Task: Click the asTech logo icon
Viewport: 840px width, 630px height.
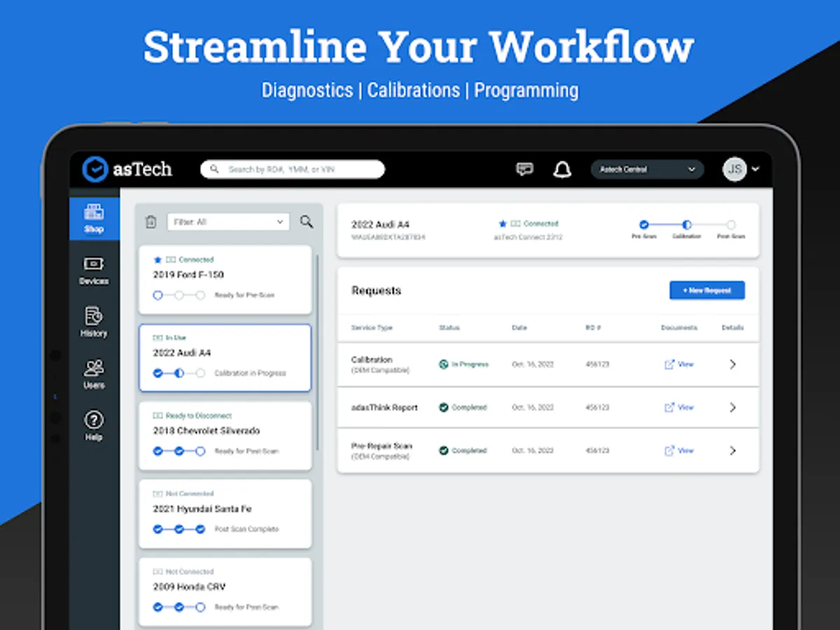Action: click(x=94, y=169)
